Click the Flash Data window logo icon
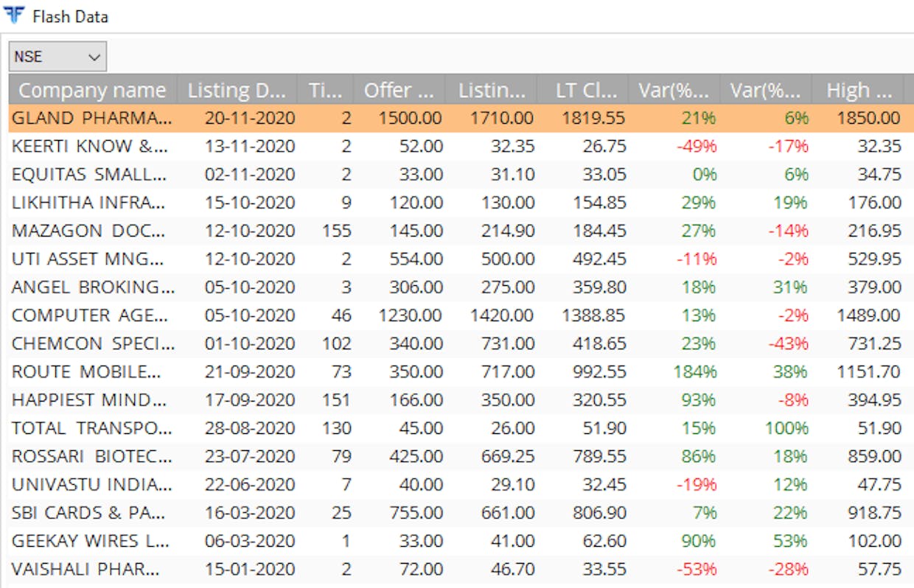914x588 pixels. coord(14,15)
